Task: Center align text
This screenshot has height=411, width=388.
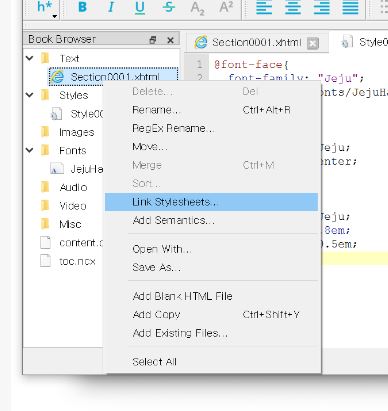Action: (x=293, y=7)
